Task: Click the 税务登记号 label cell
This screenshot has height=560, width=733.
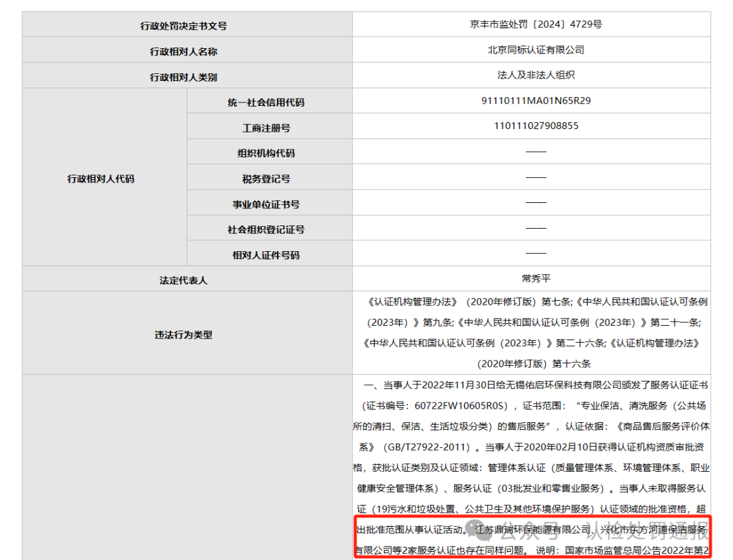Action: tap(269, 177)
